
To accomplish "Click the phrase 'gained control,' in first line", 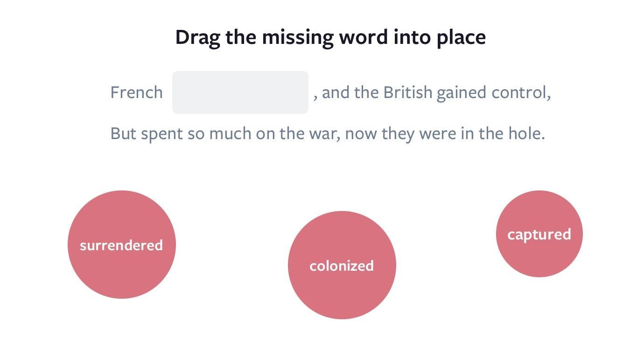I will [x=494, y=93].
